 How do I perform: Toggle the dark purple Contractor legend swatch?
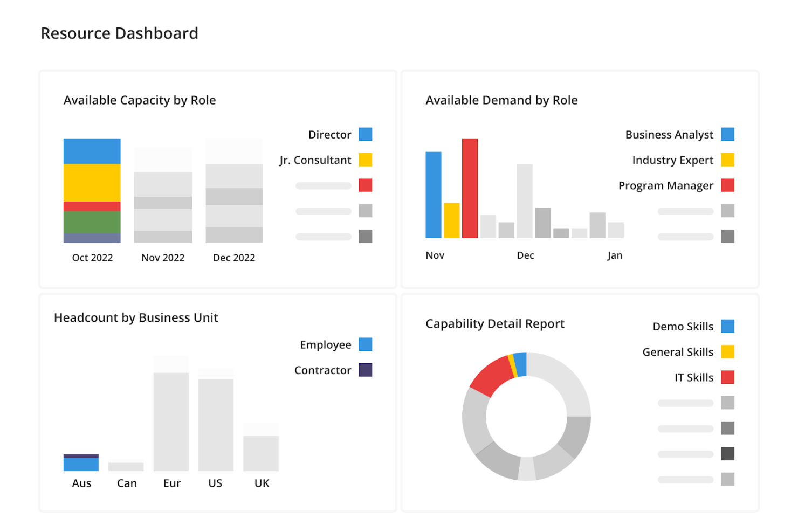click(x=365, y=370)
